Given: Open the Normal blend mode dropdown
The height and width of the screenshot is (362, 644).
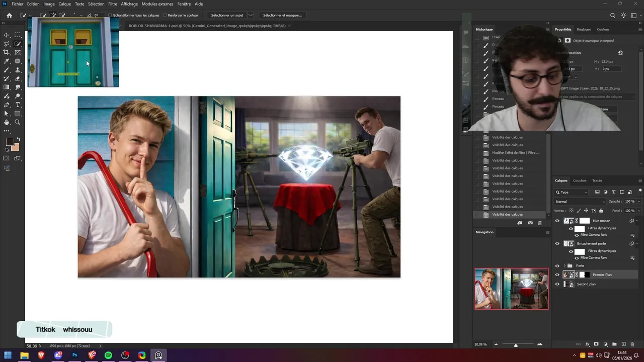Looking at the screenshot, I should (x=580, y=201).
